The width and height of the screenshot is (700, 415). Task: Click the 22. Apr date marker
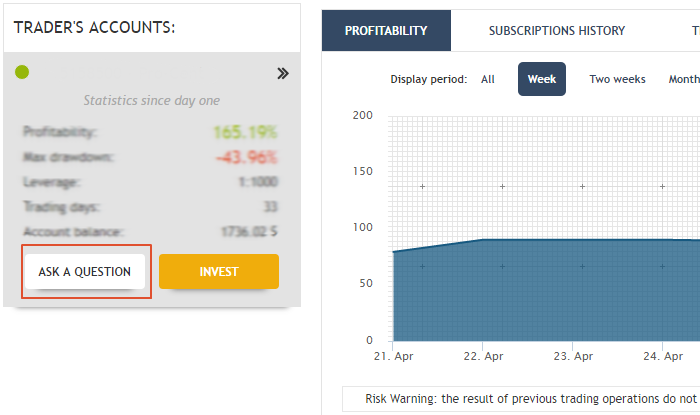(483, 356)
